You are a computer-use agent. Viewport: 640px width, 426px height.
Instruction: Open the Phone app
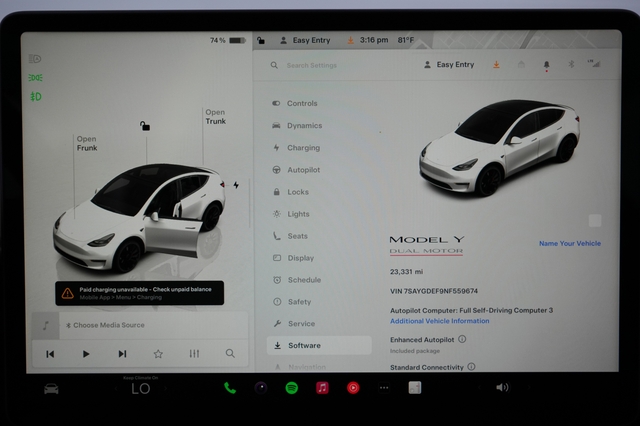[230, 388]
